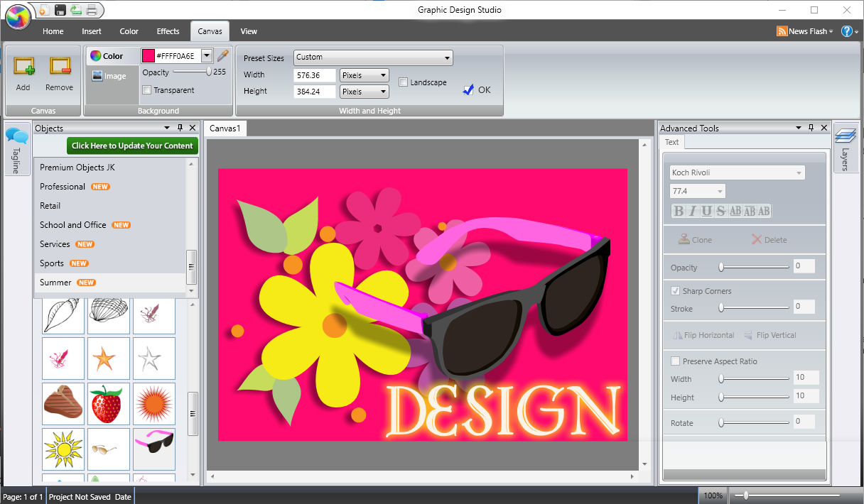Toggle the Sharp Corners checkbox
This screenshot has height=504, width=864.
tap(676, 291)
